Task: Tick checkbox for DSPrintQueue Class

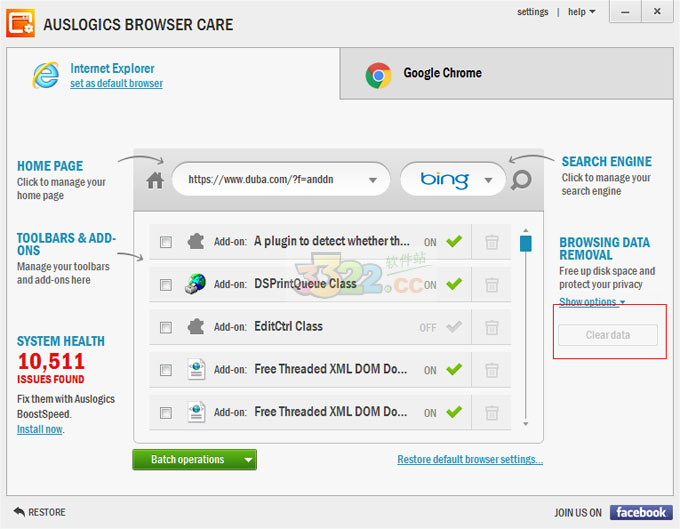Action: (x=166, y=284)
